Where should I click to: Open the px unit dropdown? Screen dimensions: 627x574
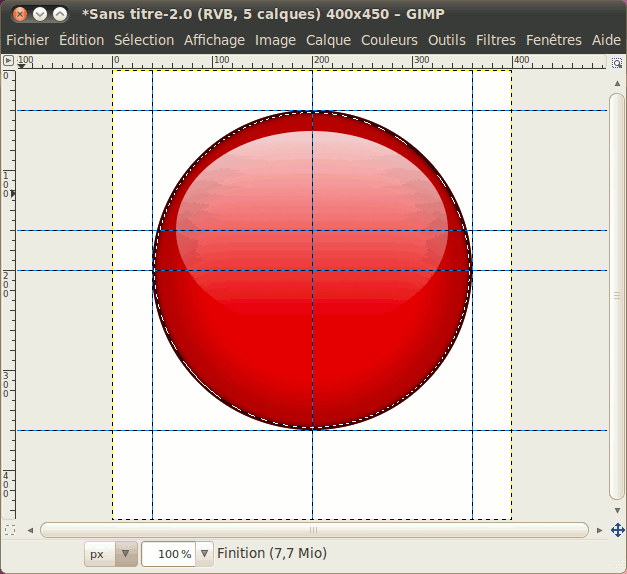(x=111, y=553)
